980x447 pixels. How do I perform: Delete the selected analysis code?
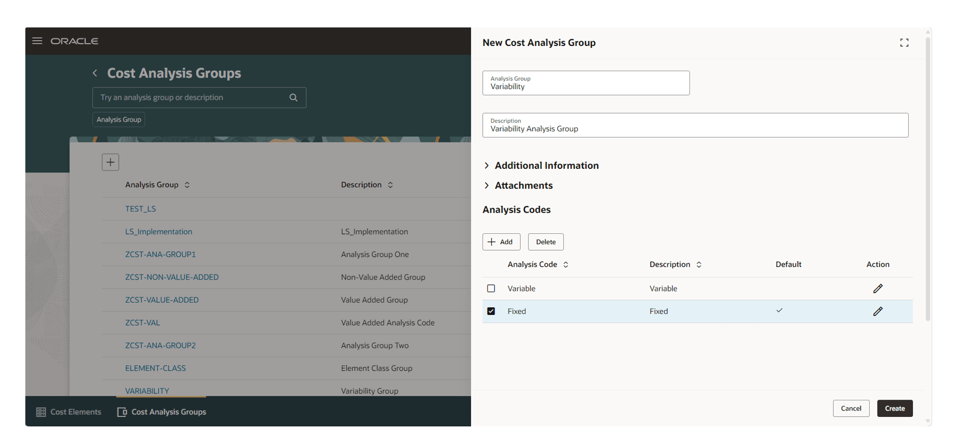click(545, 242)
